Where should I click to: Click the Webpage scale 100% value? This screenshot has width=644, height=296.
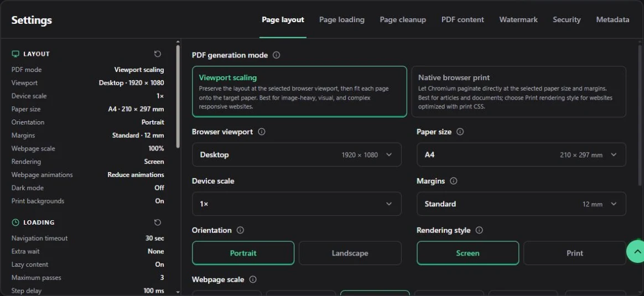click(157, 149)
